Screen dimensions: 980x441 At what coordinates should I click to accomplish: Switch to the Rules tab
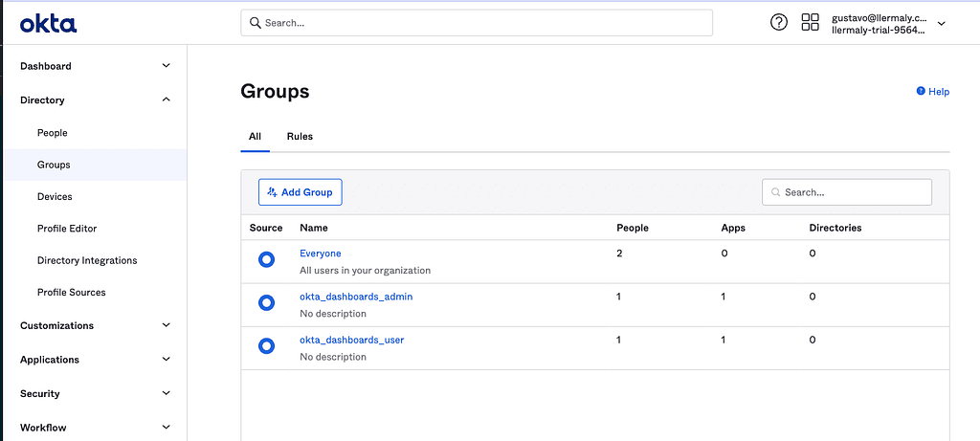pyautogui.click(x=300, y=136)
